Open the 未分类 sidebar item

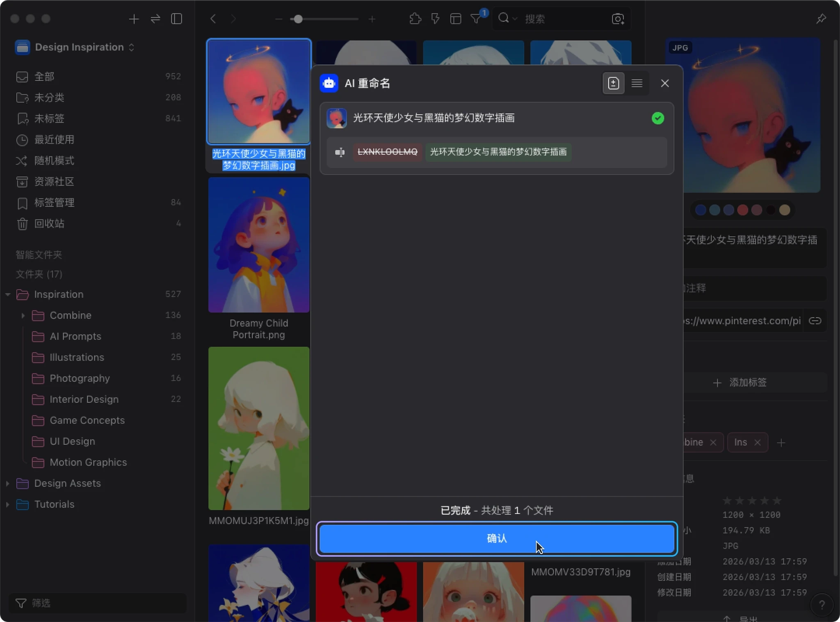(x=49, y=98)
